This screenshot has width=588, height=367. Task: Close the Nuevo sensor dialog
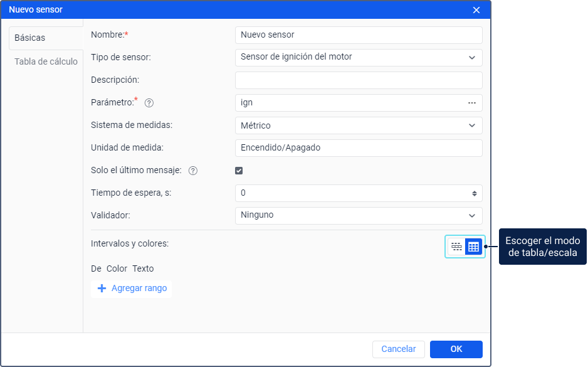click(x=476, y=10)
